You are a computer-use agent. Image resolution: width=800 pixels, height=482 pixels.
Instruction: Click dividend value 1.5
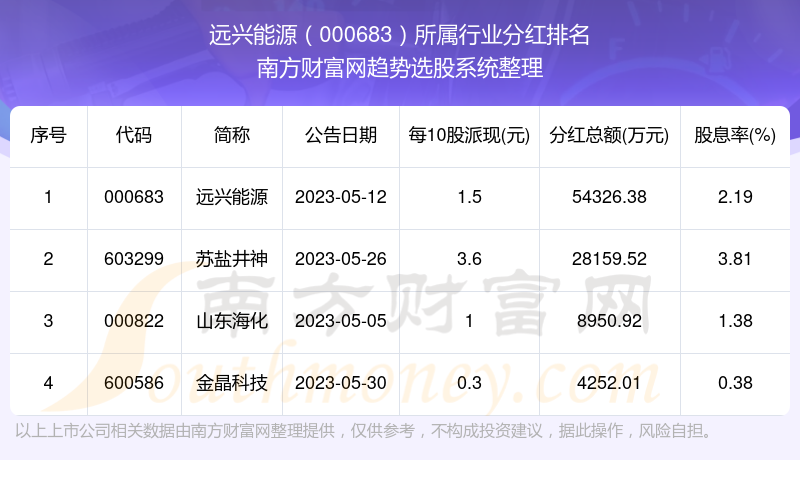pos(469,197)
